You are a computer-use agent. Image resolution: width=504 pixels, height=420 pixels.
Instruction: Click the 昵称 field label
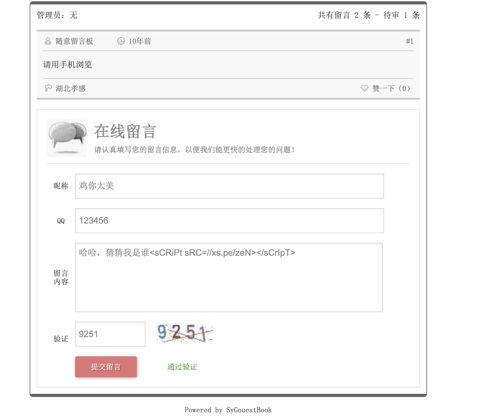point(61,186)
